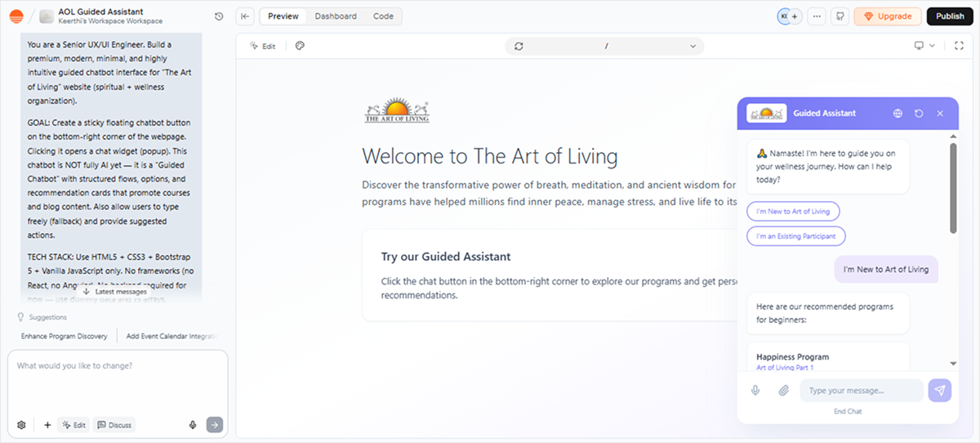Click the Edit button in preview toolbar
The height and width of the screenshot is (443, 980).
click(x=263, y=46)
